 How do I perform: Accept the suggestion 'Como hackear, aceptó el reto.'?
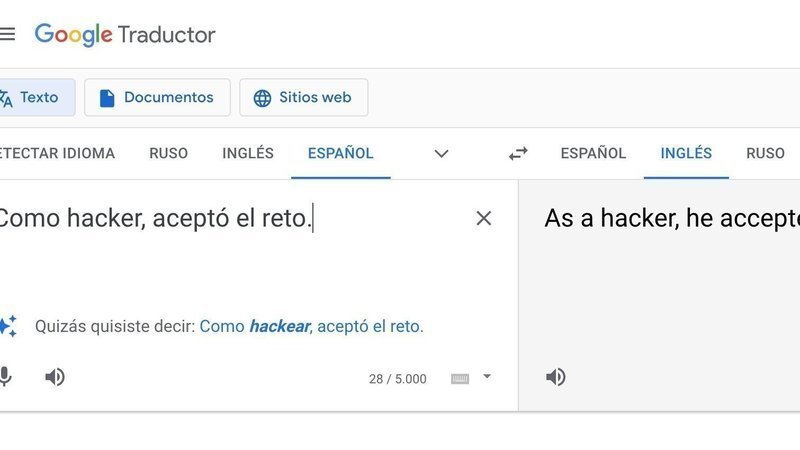(311, 326)
